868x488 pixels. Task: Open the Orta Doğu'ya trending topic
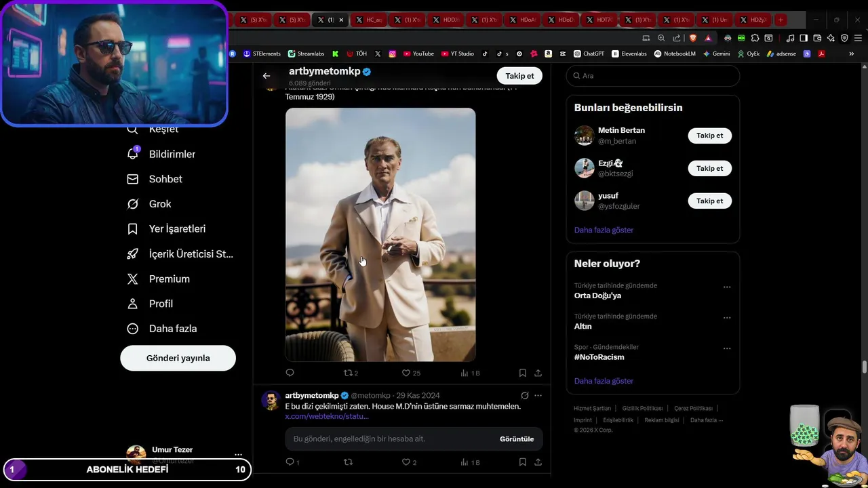[x=597, y=296]
